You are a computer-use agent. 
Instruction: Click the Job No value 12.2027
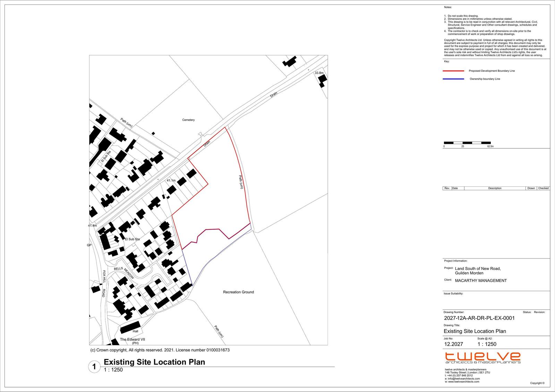(453, 344)
